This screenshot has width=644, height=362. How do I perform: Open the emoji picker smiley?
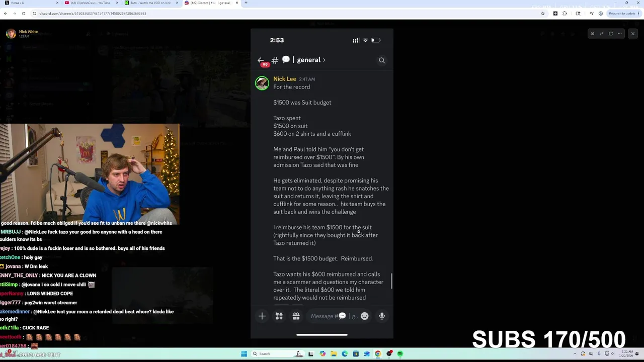coord(365,316)
